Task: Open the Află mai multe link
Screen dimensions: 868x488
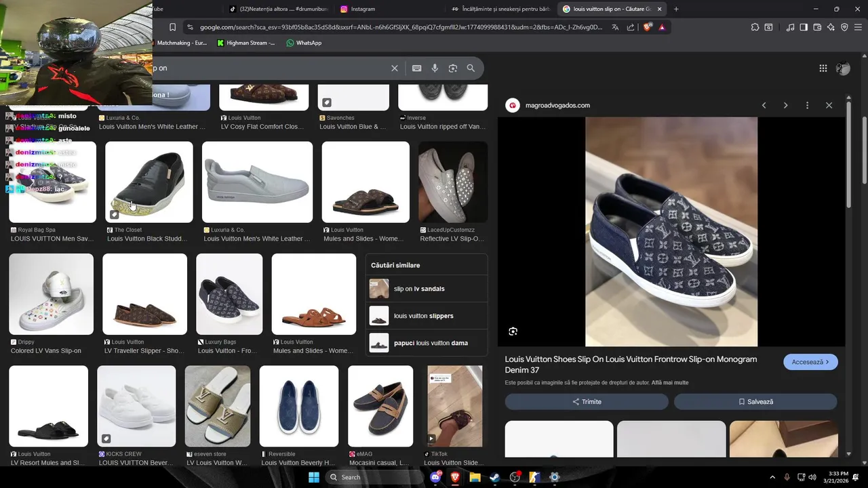Action: [669, 382]
